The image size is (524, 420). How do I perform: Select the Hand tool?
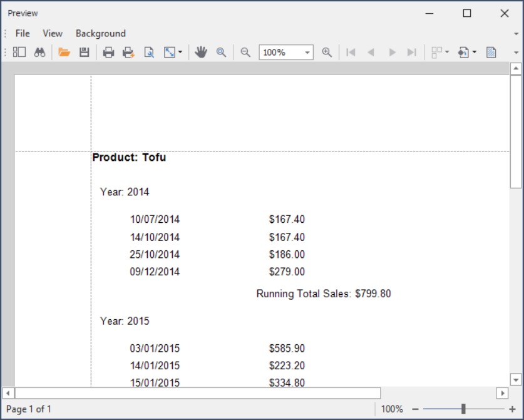coord(201,52)
